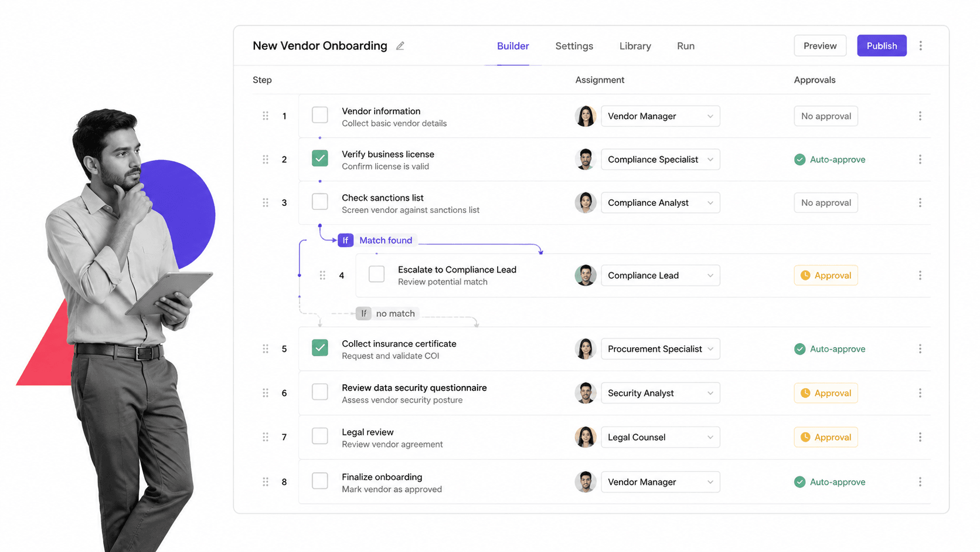Open the Compliance Analyst assignment dropdown

click(x=661, y=202)
